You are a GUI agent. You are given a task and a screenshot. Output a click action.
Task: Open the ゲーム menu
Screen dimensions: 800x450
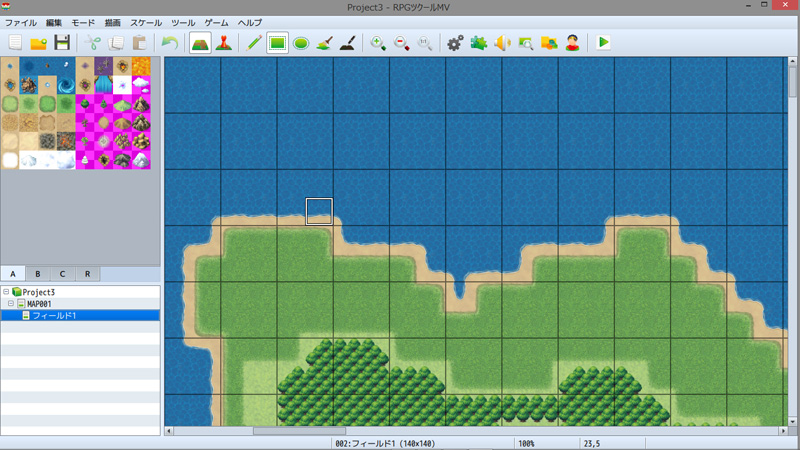tap(216, 23)
